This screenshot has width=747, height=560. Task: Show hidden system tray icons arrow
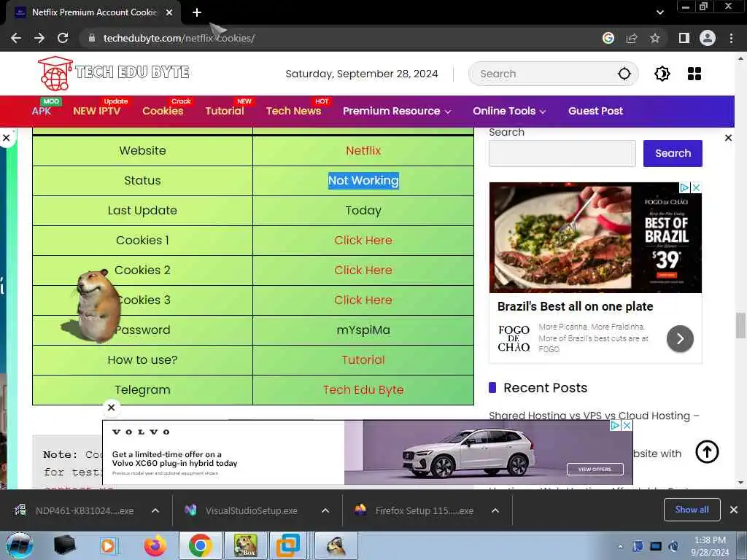click(x=620, y=546)
